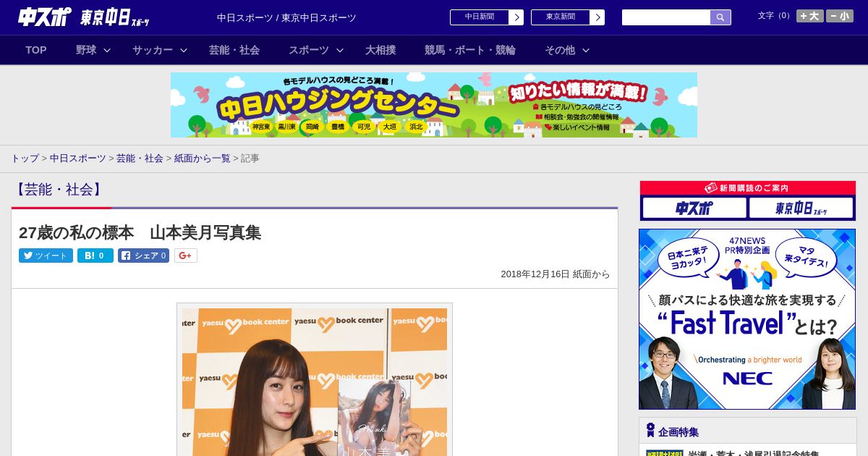Click 中スポ subscription button in sidebar

point(694,208)
